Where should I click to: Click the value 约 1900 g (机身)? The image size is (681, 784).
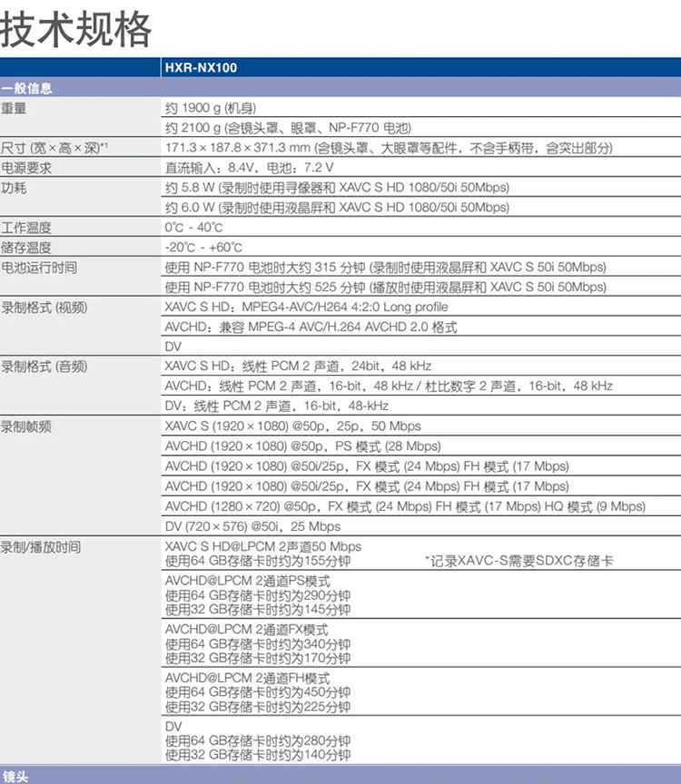tap(211, 108)
